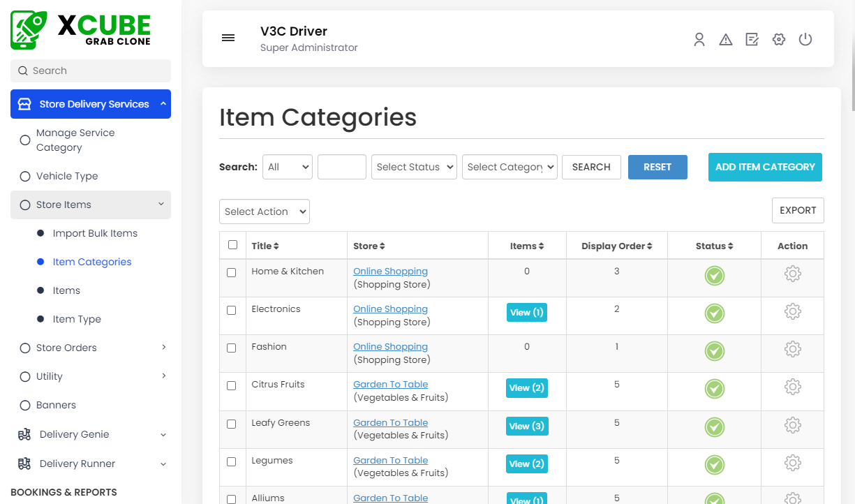
Task: Open the Garden To Table store link
Action: 390,383
